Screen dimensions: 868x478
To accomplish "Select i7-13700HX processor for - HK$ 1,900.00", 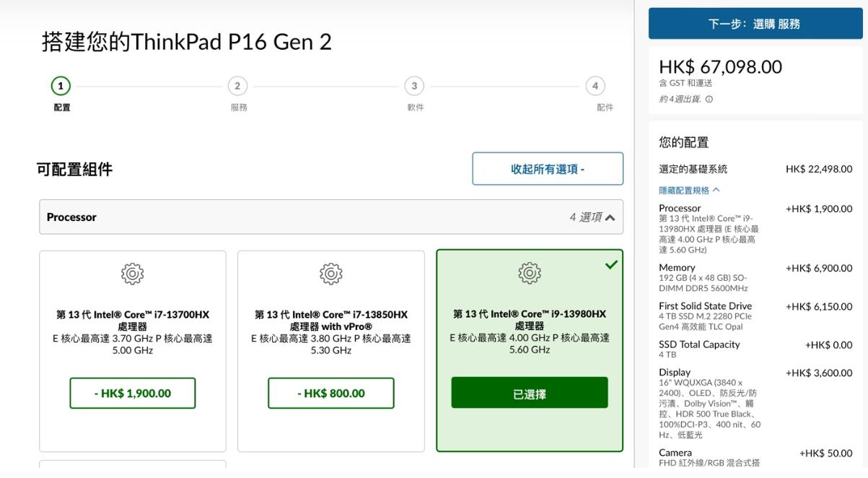I will [133, 394].
